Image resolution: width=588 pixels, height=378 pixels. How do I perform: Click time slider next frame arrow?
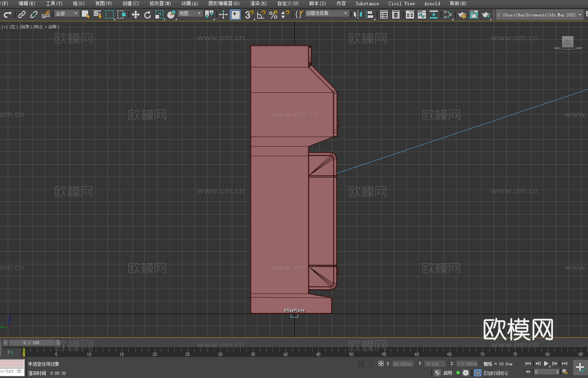pos(58,343)
